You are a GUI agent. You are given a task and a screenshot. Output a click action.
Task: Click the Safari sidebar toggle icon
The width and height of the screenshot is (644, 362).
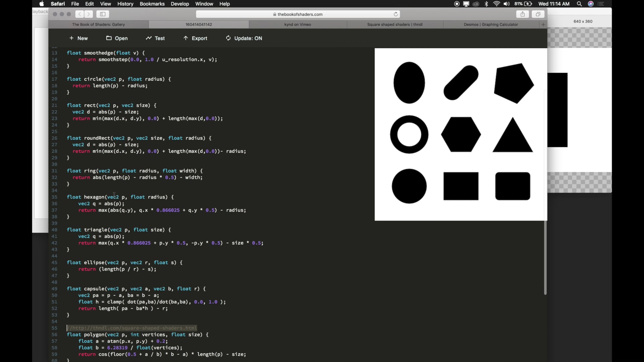coord(103,14)
